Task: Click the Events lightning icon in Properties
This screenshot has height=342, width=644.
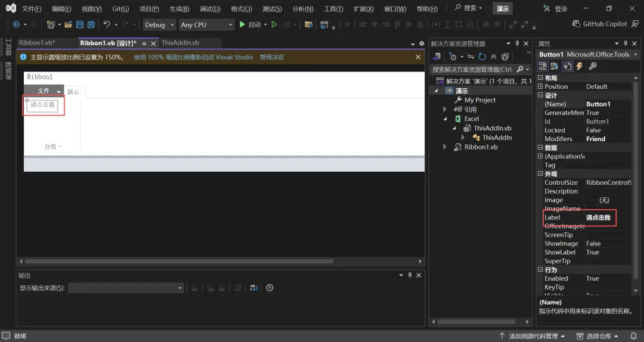Action: (x=580, y=66)
